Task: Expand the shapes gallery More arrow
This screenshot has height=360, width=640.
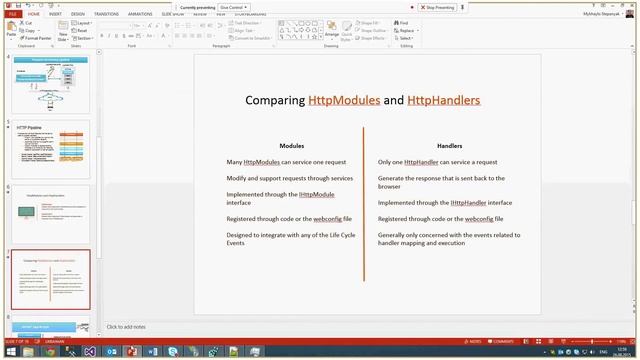Action: click(321, 38)
